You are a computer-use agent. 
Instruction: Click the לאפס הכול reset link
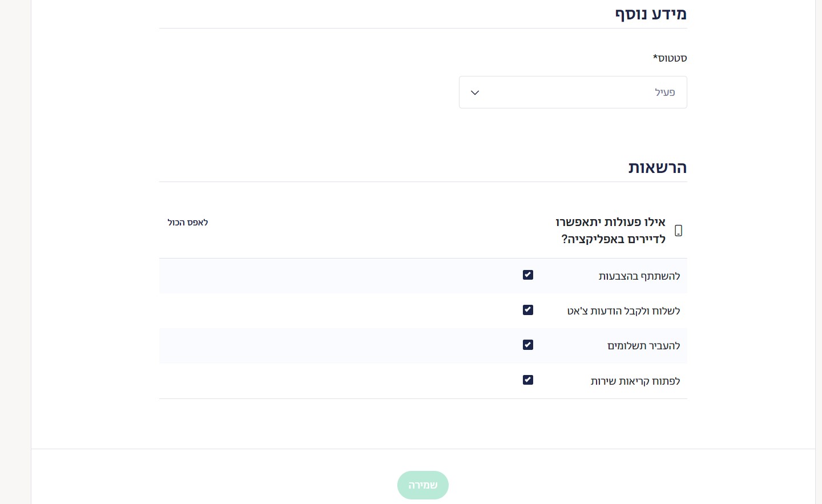188,223
